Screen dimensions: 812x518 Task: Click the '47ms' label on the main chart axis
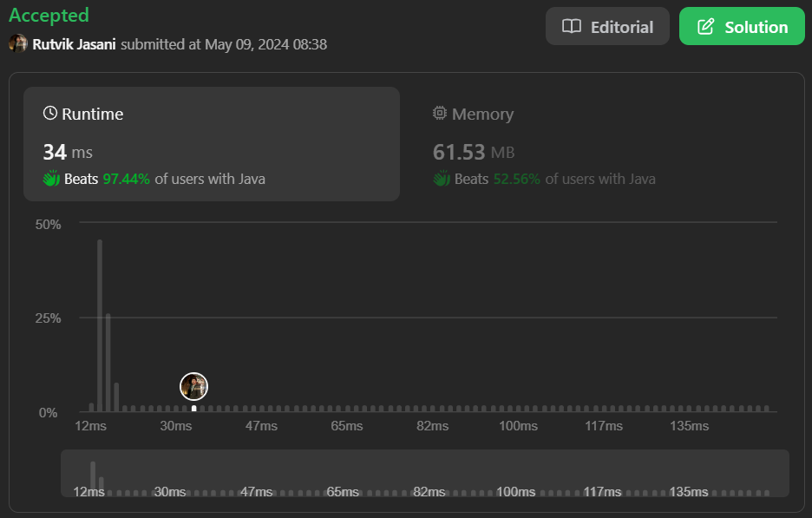261,426
